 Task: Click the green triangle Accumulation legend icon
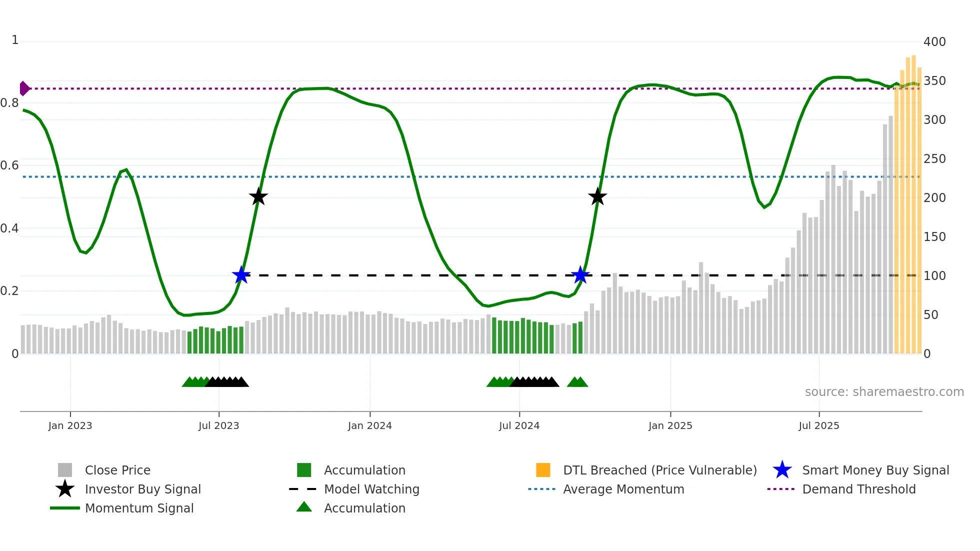coord(304,507)
